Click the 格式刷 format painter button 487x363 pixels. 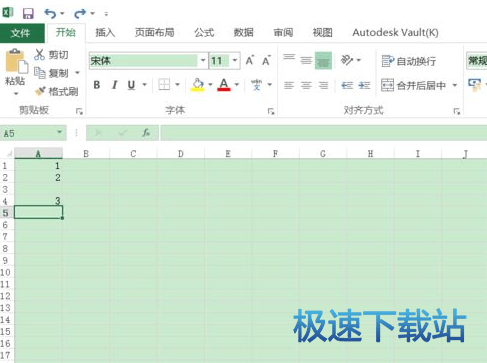coord(57,91)
